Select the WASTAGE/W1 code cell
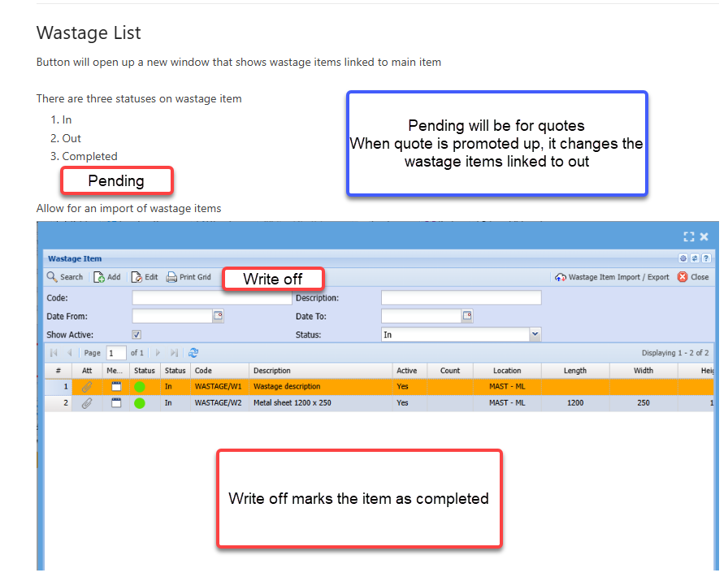 click(219, 387)
